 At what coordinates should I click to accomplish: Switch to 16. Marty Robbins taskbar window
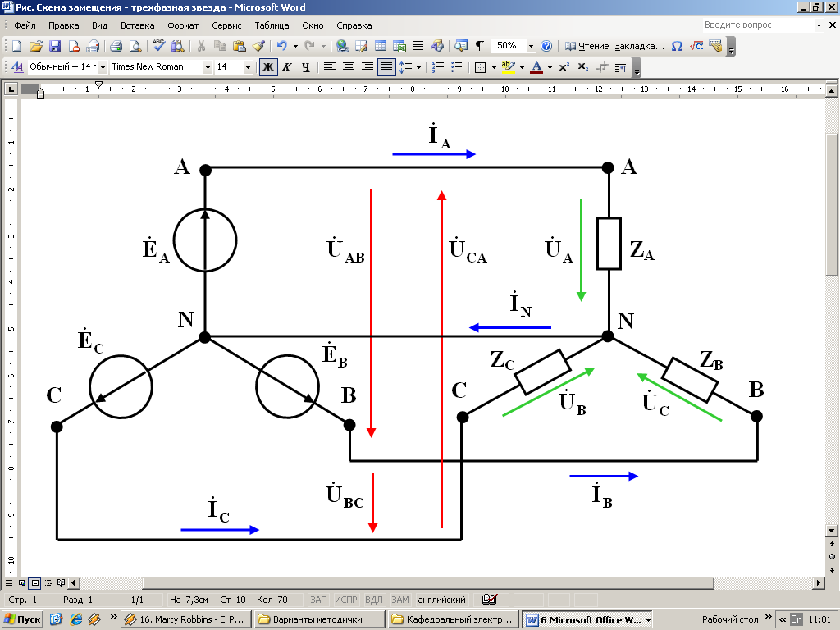tap(185, 619)
